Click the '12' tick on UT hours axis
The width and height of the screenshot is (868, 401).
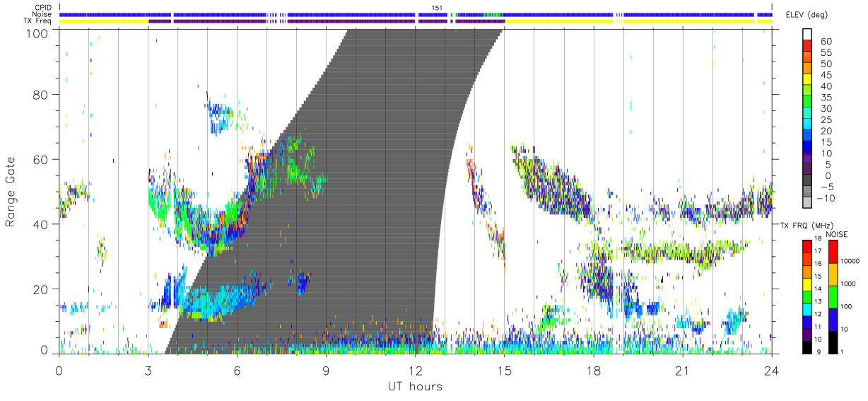pyautogui.click(x=415, y=371)
